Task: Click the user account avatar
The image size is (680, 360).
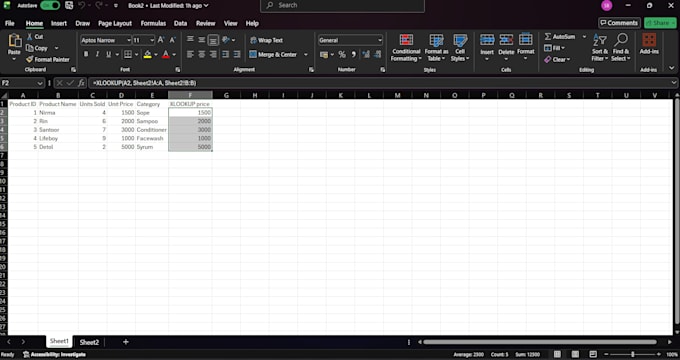Action: (607, 6)
